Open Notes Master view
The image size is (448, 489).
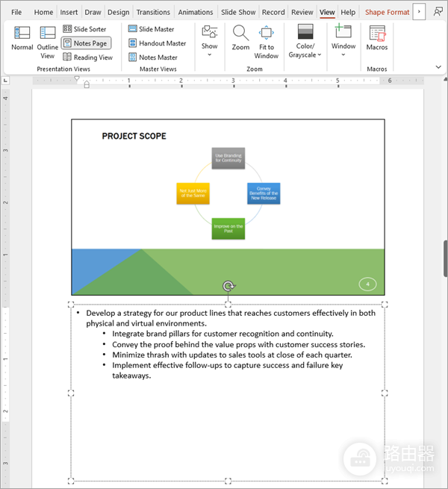(x=153, y=57)
